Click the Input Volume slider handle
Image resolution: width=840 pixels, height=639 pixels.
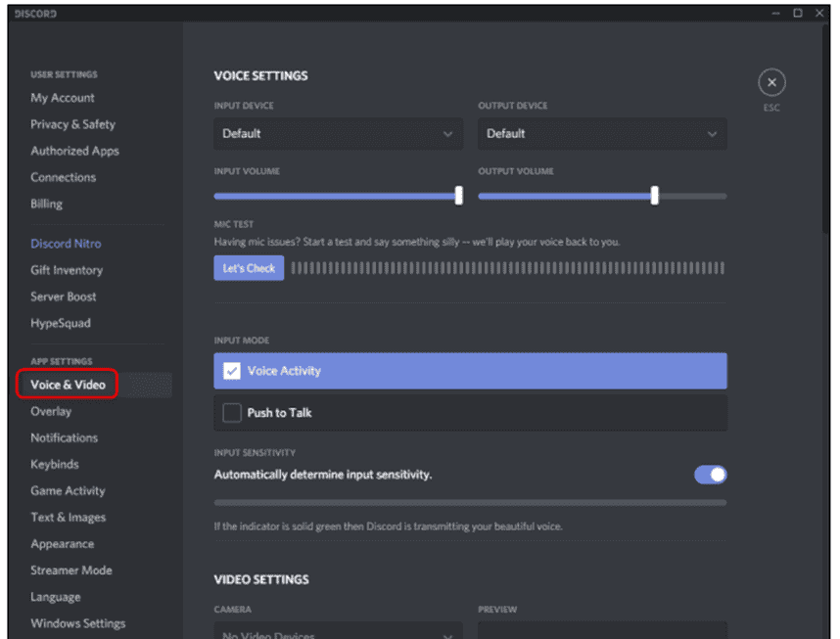click(x=458, y=196)
